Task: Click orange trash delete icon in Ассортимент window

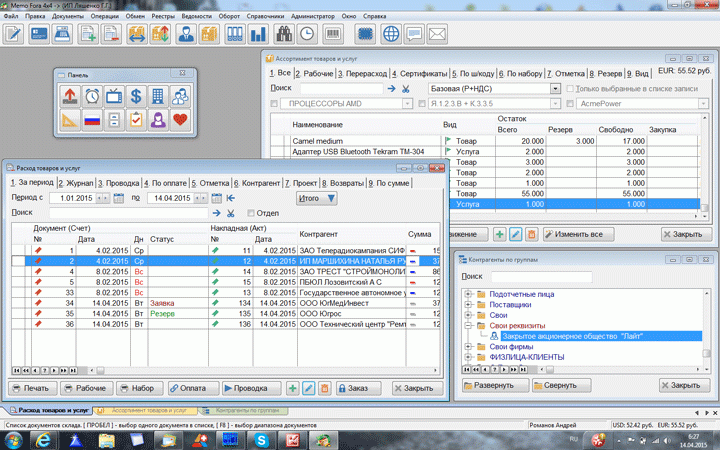Action: (x=531, y=235)
